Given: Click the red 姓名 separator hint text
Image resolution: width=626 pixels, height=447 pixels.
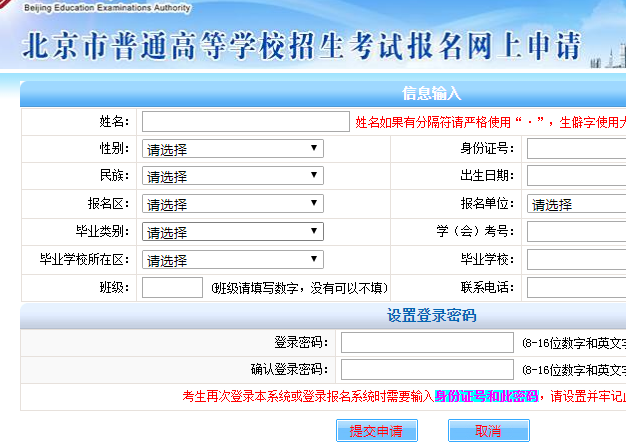Looking at the screenshot, I should [490, 122].
